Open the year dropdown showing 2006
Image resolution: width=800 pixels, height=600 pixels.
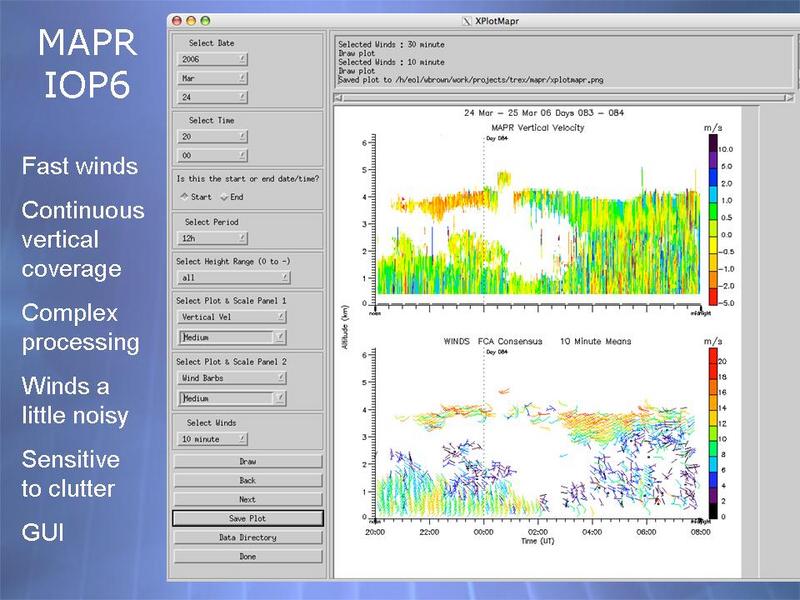pyautogui.click(x=213, y=60)
